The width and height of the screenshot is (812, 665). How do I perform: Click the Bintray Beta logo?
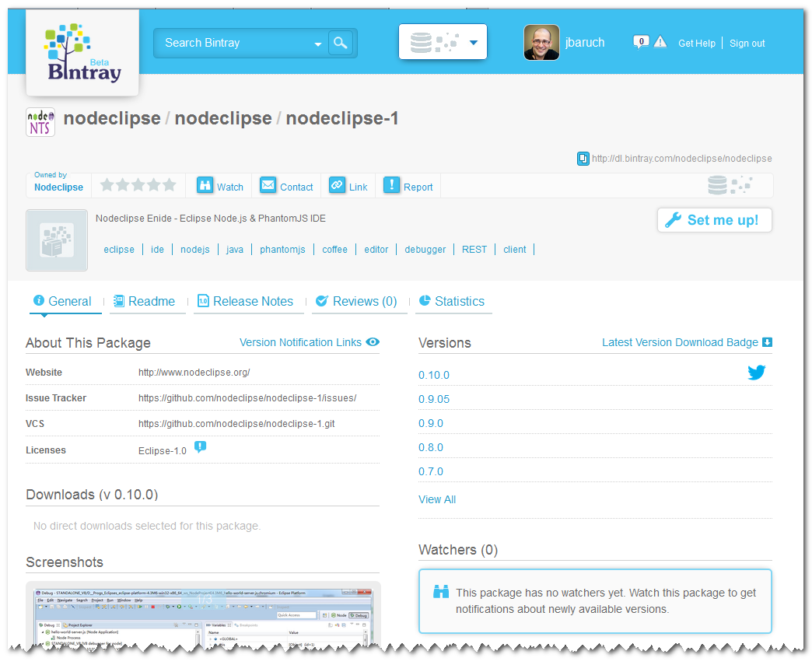pyautogui.click(x=82, y=53)
